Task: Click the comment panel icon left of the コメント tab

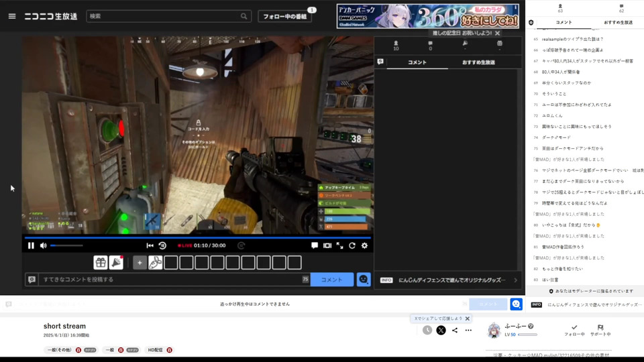Action: (380, 62)
